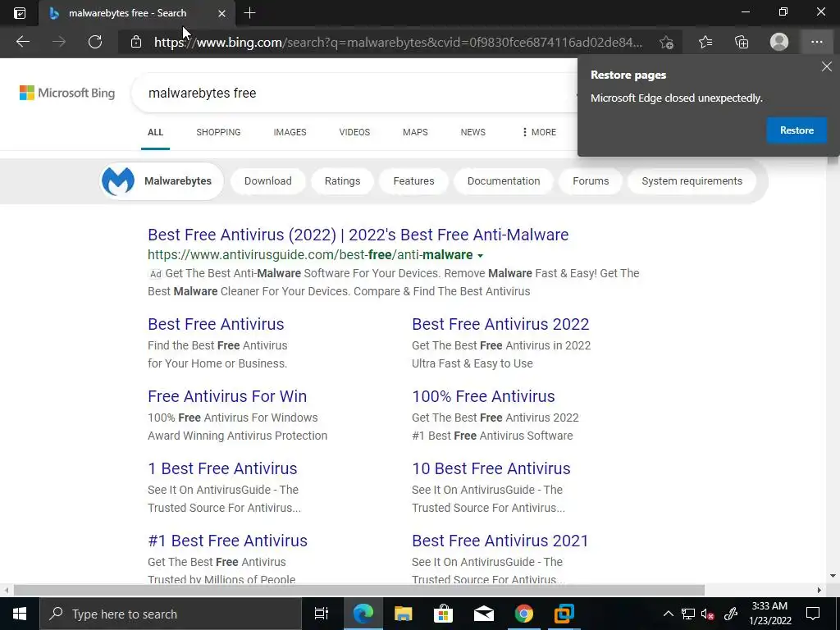Image resolution: width=840 pixels, height=630 pixels.
Task: Open Best Free Antivirus (2022) ad headline
Action: (x=358, y=235)
